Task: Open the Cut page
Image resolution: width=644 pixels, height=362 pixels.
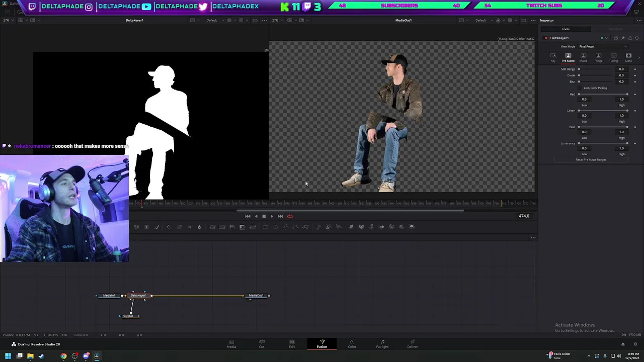Action: point(262,344)
